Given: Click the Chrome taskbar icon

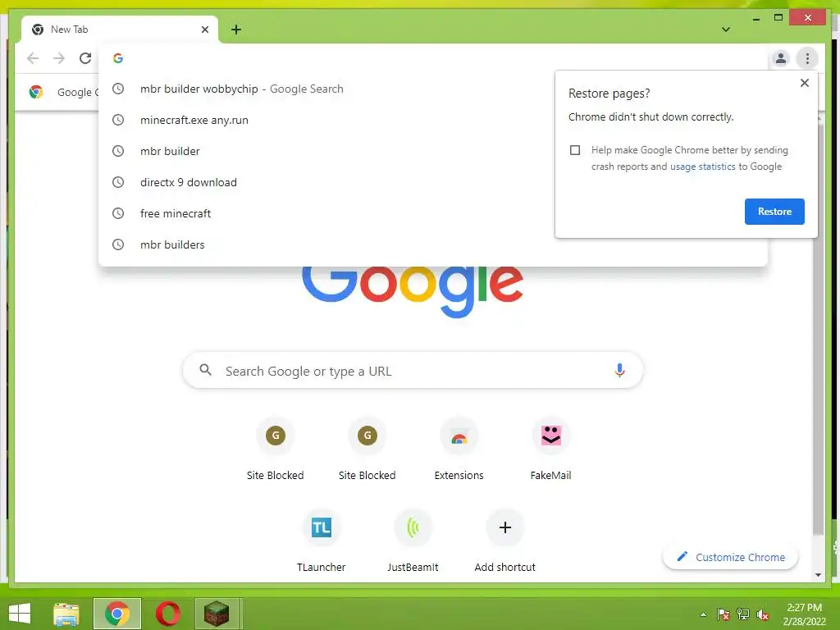Looking at the screenshot, I should click(117, 614).
